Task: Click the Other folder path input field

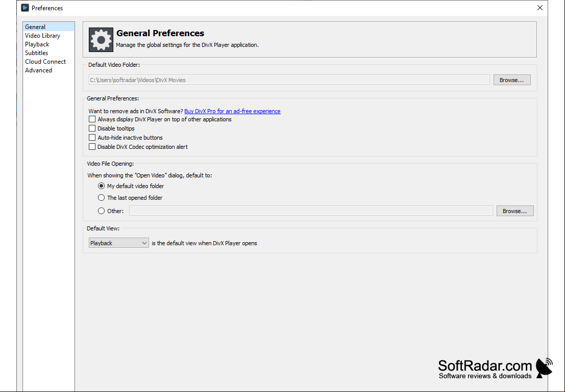Action: [x=311, y=211]
